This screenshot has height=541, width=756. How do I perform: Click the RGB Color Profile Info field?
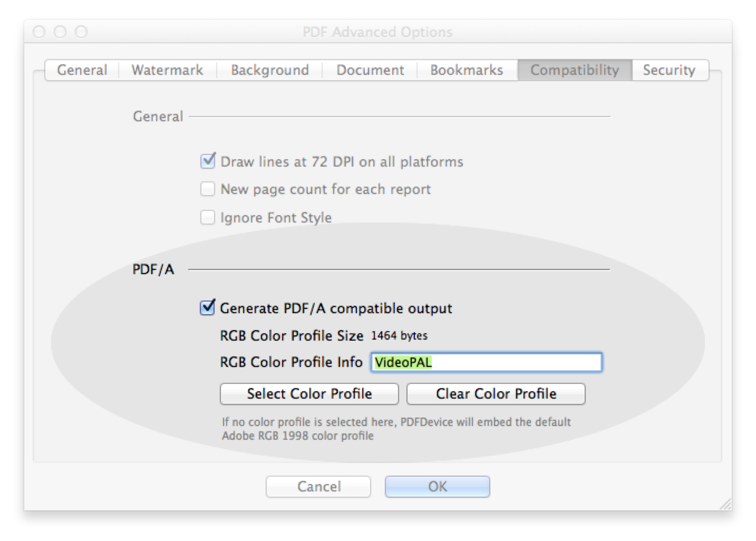click(x=486, y=362)
